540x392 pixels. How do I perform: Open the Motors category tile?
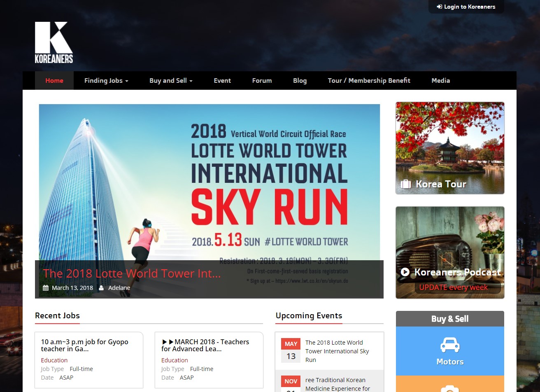(x=450, y=351)
